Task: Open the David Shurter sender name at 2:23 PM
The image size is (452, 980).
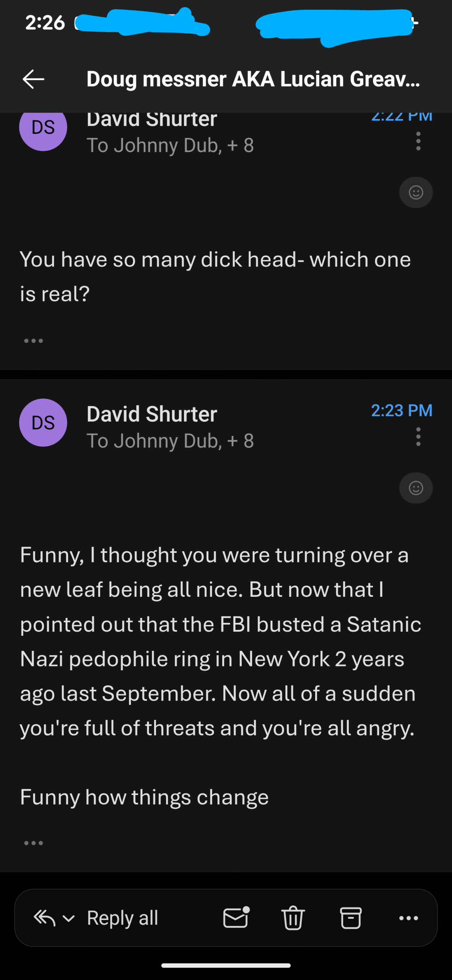Action: point(152,414)
